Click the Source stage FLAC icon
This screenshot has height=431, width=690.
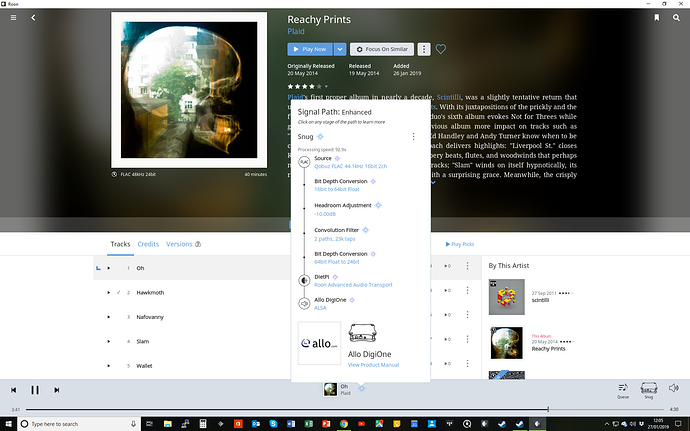304,162
